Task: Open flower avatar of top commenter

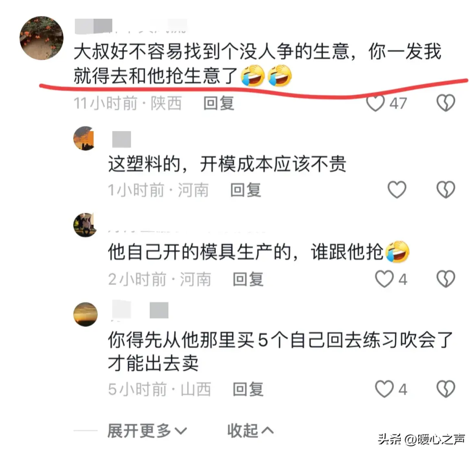Action: pos(42,38)
